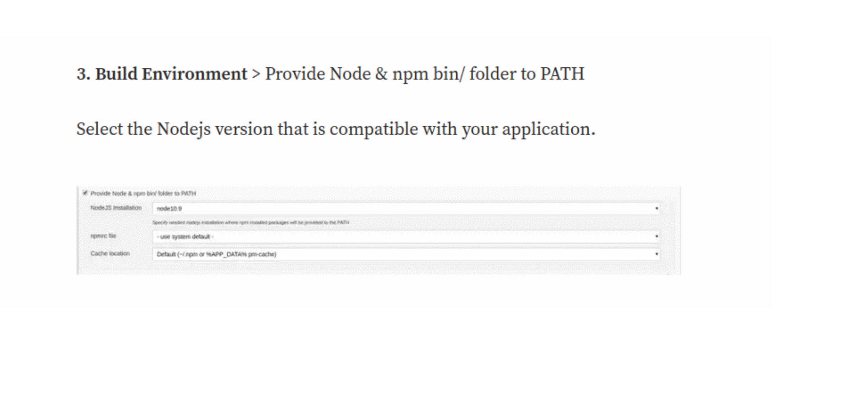This screenshot has width=868, height=412.
Task: Click the 'Specify needed nodejs installation' help text
Action: point(251,223)
